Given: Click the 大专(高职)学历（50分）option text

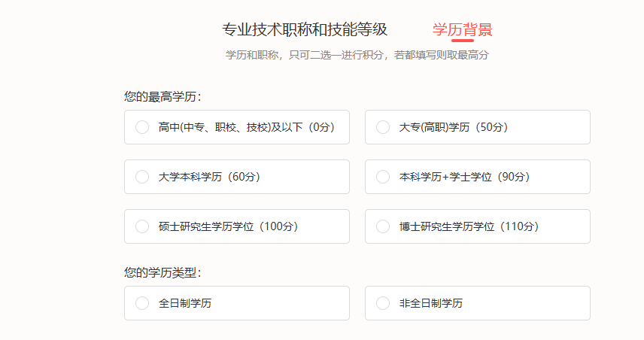Looking at the screenshot, I should (454, 127).
